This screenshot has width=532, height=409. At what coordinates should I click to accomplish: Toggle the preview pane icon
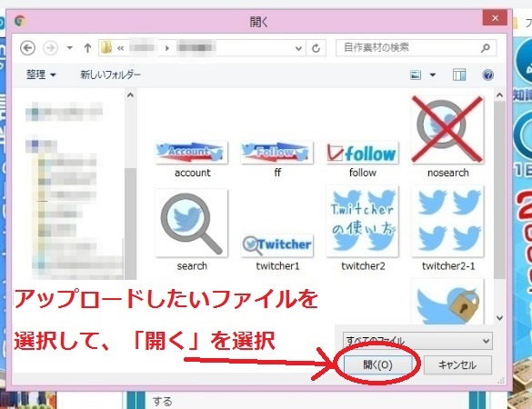[459, 75]
